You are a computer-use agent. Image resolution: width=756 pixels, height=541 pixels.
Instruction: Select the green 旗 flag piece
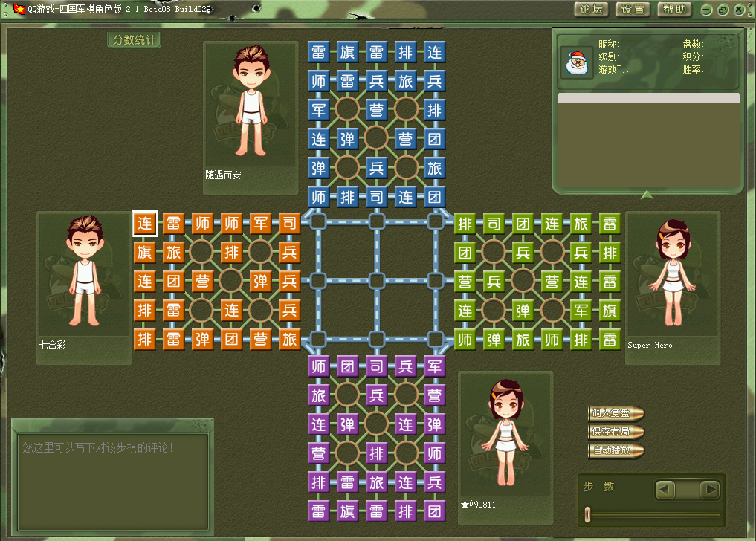610,311
